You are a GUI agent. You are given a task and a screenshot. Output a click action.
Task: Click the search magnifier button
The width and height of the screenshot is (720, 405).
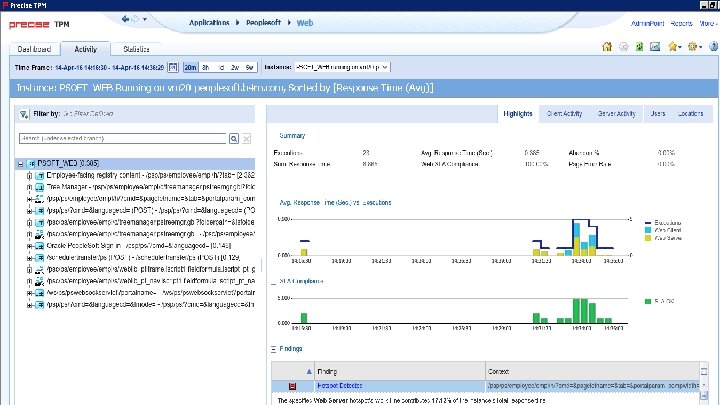(x=234, y=139)
